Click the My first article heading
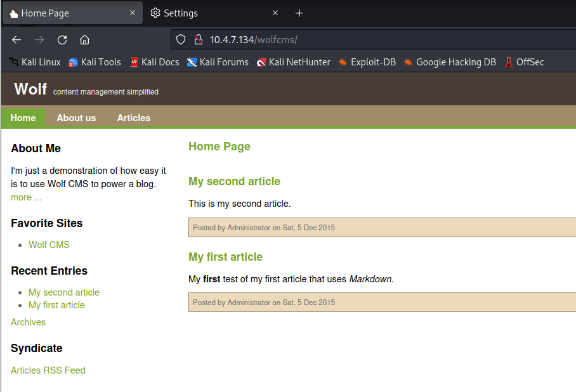This screenshot has width=576, height=392. 226,256
